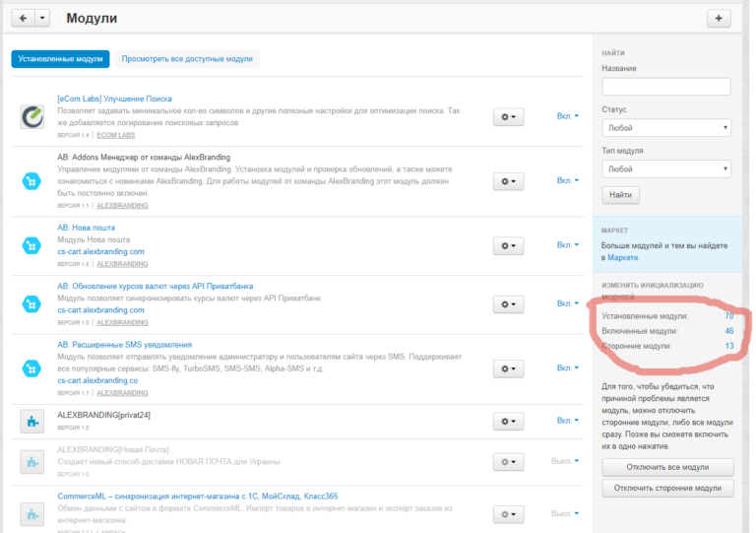Open cs-cart.alexbranding.co link under SMS module

97,380
